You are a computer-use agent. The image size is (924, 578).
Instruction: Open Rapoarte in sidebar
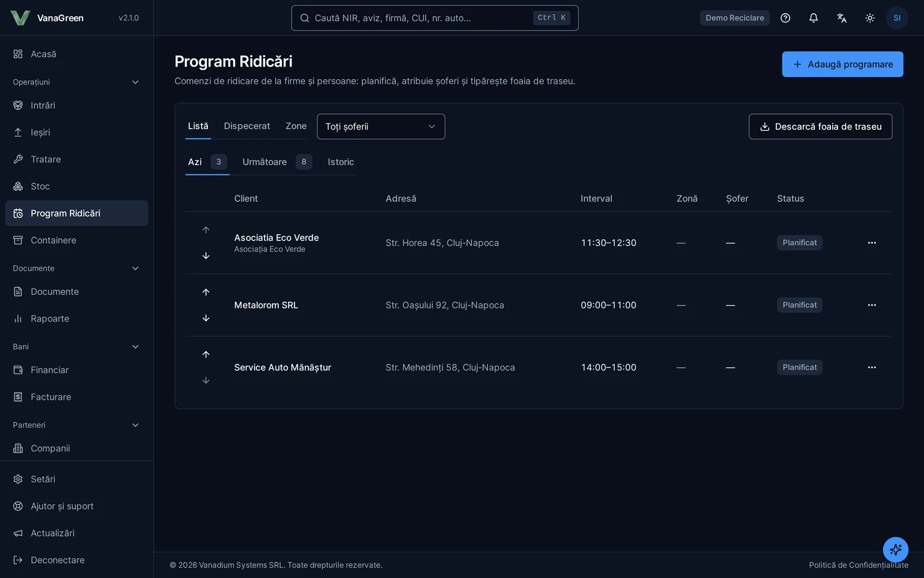[77, 318]
